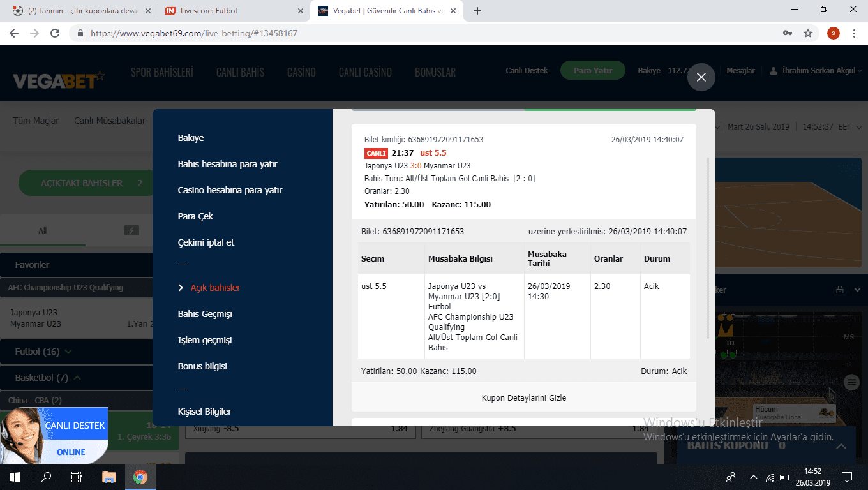Open Canlı Casino menu item
The image size is (868, 490).
[x=365, y=72]
